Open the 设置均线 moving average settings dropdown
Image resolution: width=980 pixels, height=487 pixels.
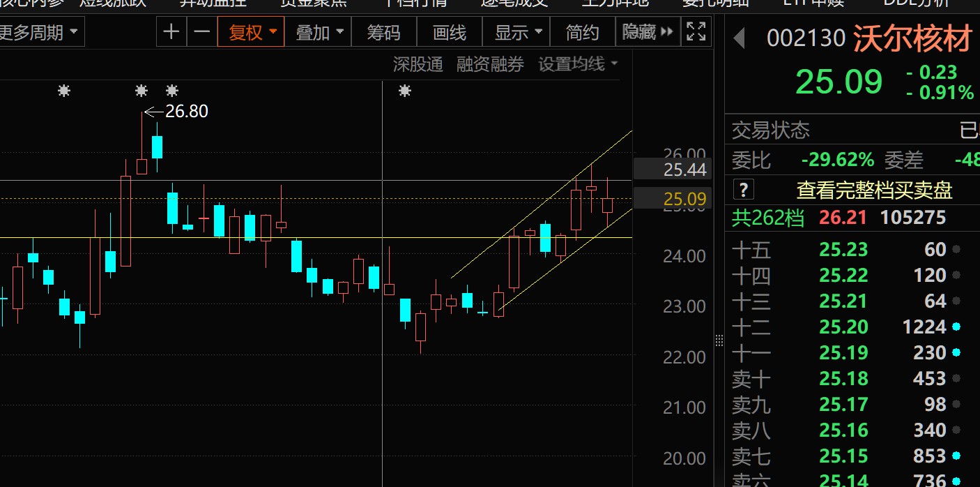578,65
